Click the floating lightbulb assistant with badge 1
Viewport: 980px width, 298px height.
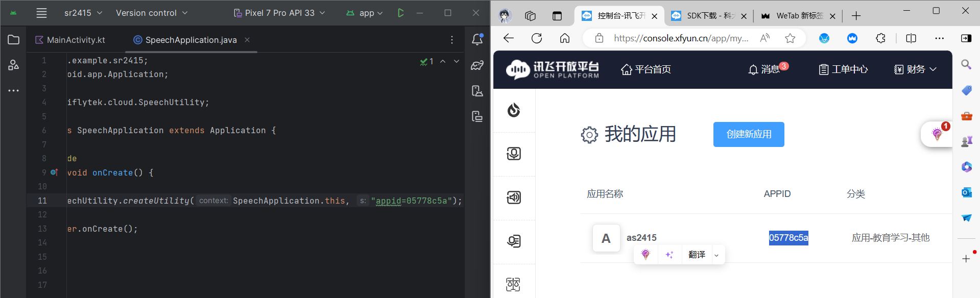[x=937, y=134]
